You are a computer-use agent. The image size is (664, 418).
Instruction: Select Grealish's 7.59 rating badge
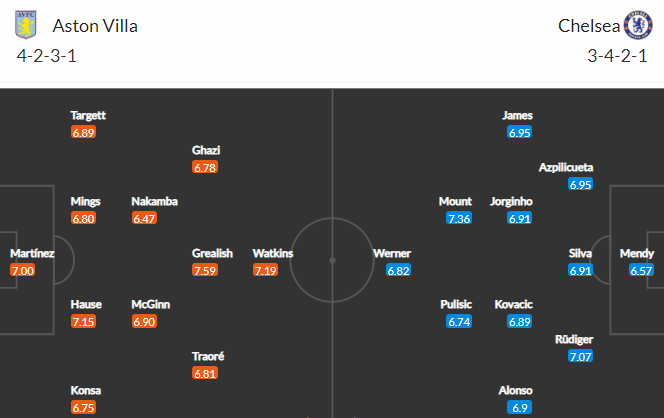pyautogui.click(x=205, y=270)
